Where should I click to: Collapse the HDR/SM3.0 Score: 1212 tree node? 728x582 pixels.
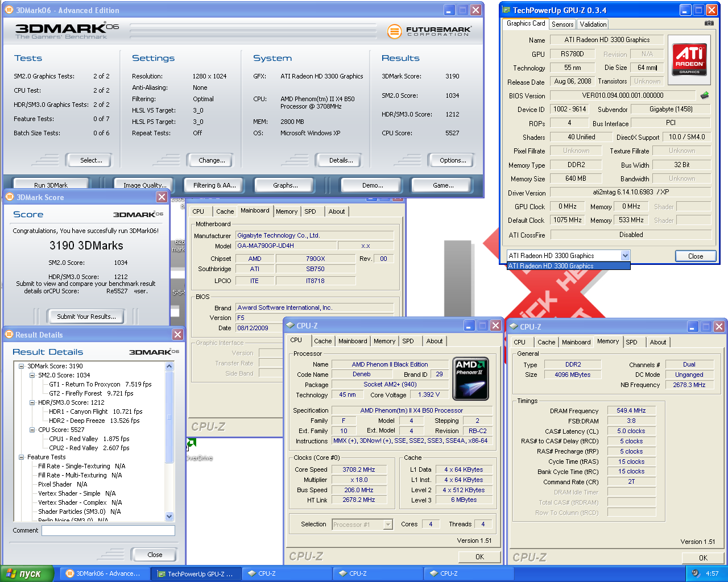[32, 402]
